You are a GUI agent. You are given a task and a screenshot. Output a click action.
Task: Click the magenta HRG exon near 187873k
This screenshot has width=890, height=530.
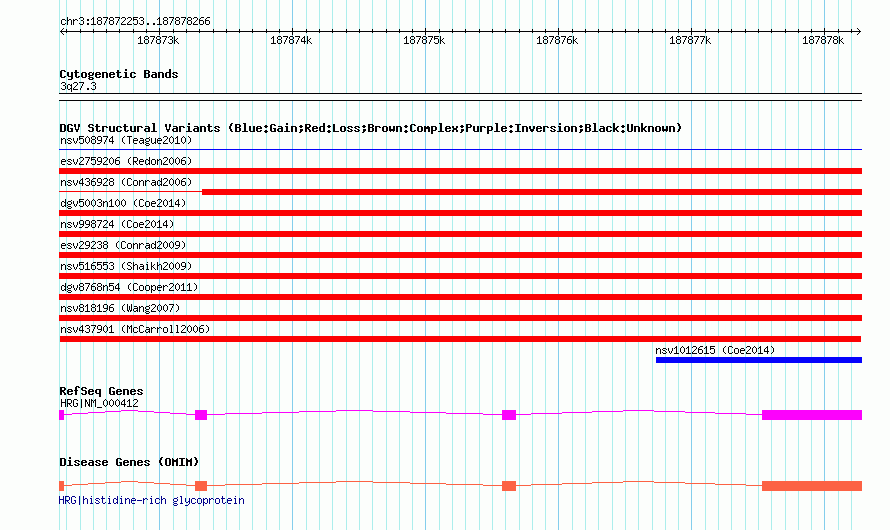[201, 415]
